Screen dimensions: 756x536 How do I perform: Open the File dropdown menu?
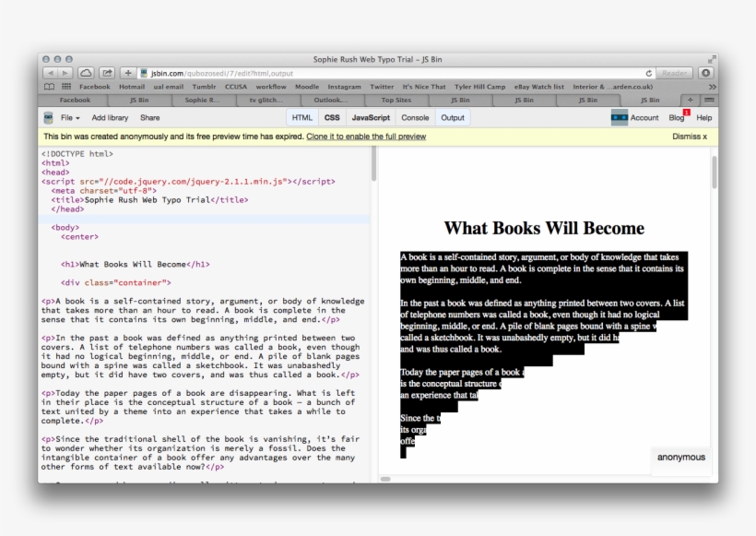tap(70, 117)
